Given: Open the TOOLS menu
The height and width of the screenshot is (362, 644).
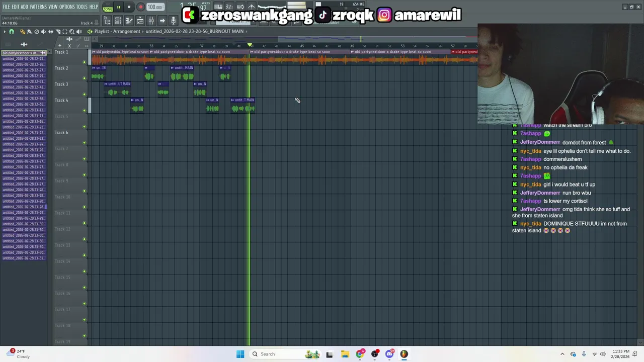Looking at the screenshot, I should pyautogui.click(x=82, y=7).
